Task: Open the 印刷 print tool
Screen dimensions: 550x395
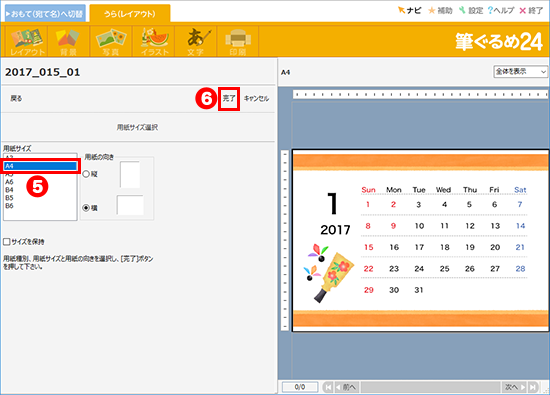Action: 238,41
